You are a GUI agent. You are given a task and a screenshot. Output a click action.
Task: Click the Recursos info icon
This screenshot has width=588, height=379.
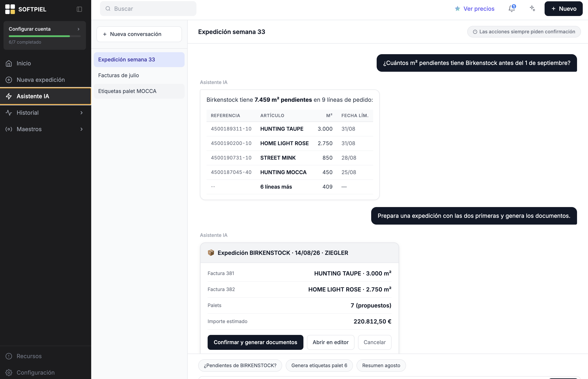coord(9,356)
